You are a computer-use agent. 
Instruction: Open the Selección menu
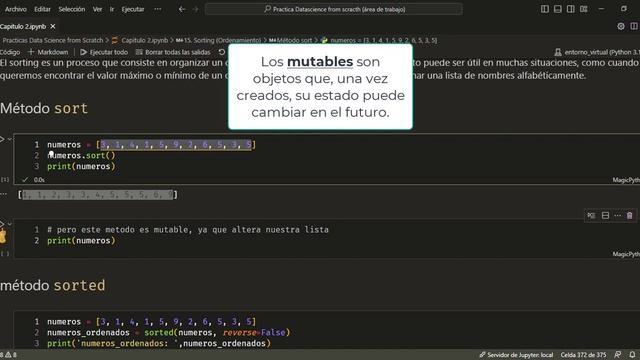tap(72, 9)
